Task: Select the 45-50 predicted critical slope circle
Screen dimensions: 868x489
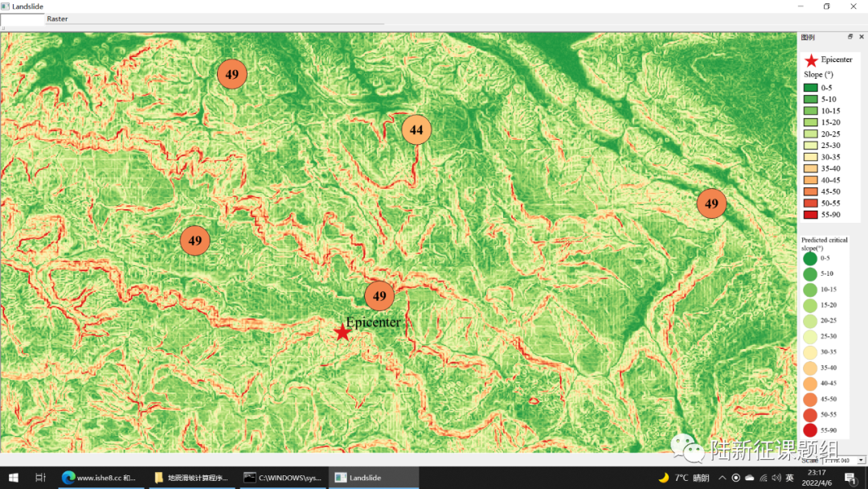Action: [810, 399]
